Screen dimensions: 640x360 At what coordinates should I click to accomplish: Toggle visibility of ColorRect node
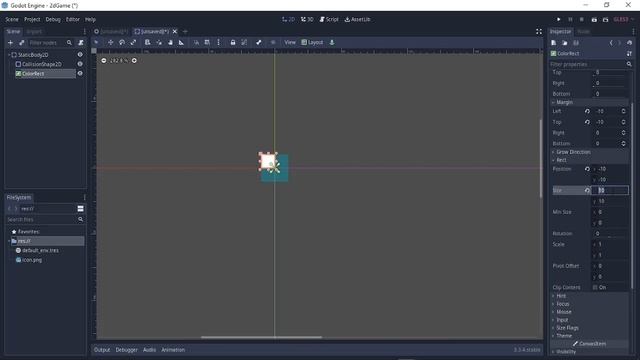(x=80, y=73)
